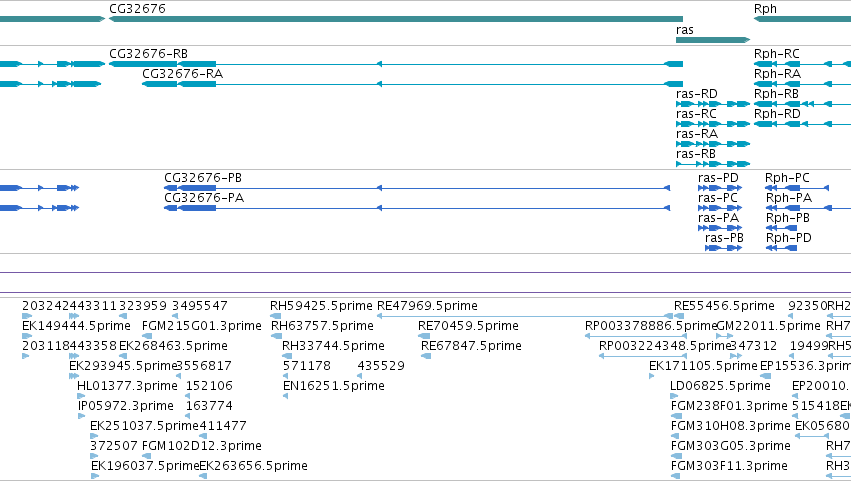Select the ras-RA transcript label
The width and height of the screenshot is (851, 481).
click(x=697, y=134)
